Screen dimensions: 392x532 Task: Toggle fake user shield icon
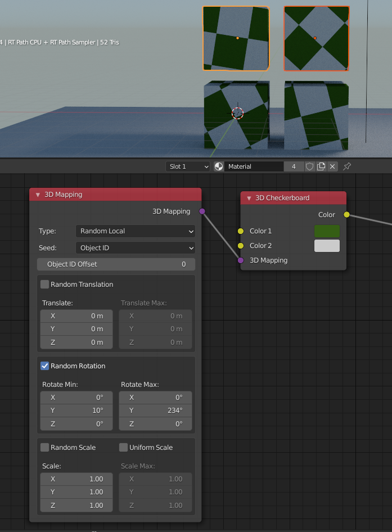pos(309,166)
